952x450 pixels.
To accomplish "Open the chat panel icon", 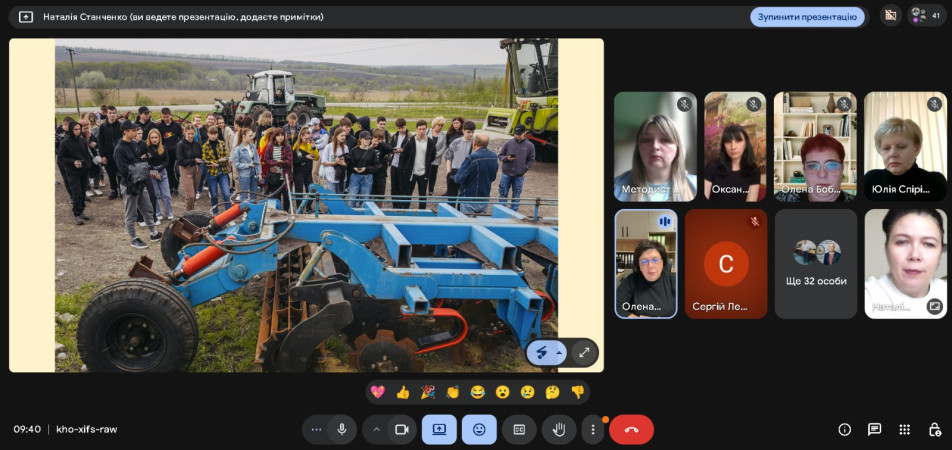I will pos(874,429).
